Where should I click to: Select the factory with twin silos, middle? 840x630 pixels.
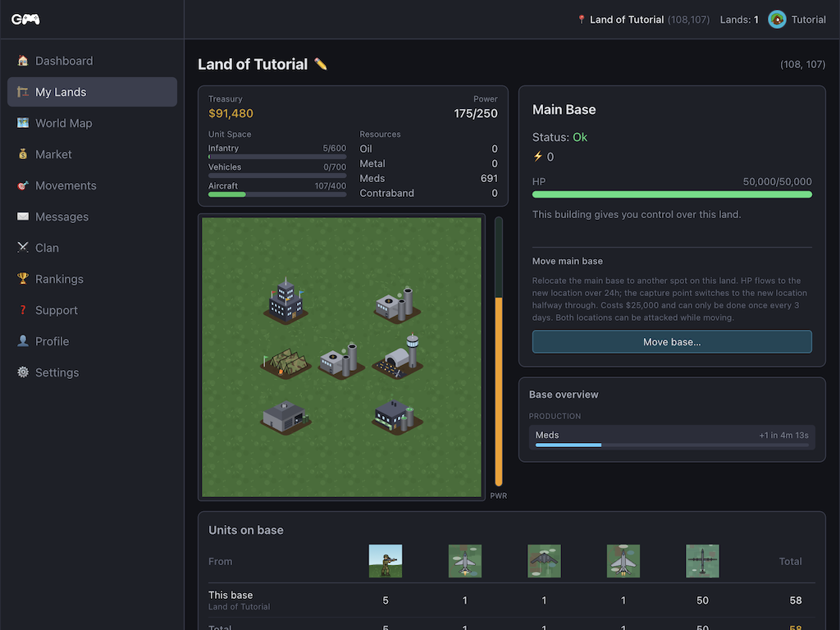coord(341,360)
